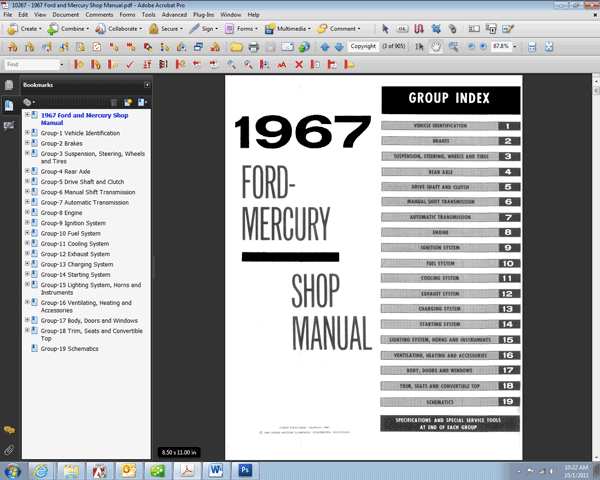Go to previous page with up arrow

click(325, 47)
